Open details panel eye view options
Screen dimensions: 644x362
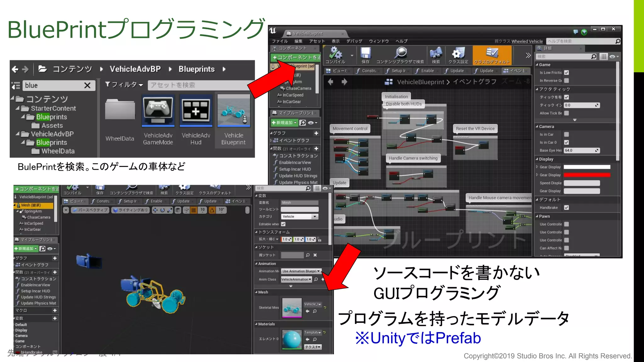point(614,57)
